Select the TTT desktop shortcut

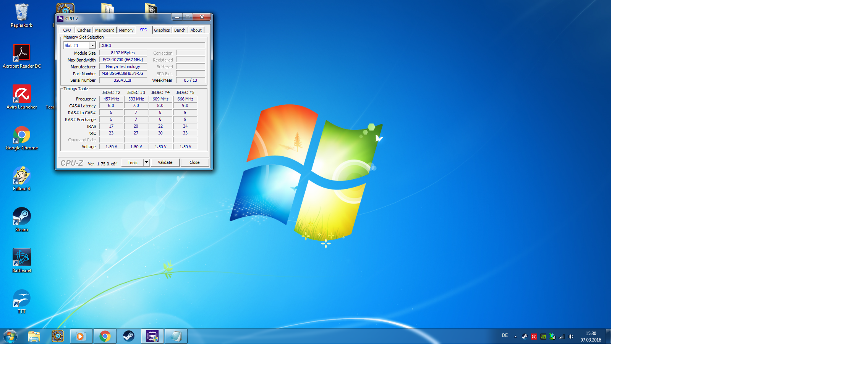(x=21, y=301)
